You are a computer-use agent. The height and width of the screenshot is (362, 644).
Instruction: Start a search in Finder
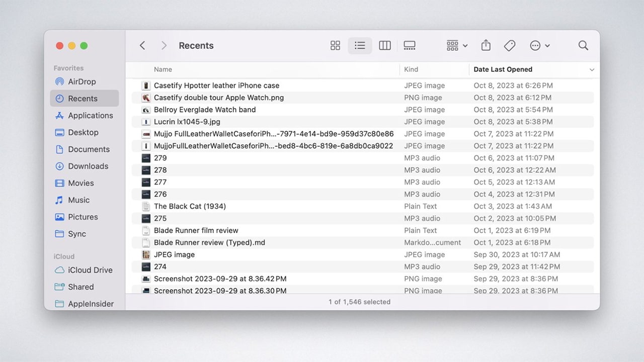[x=583, y=45]
